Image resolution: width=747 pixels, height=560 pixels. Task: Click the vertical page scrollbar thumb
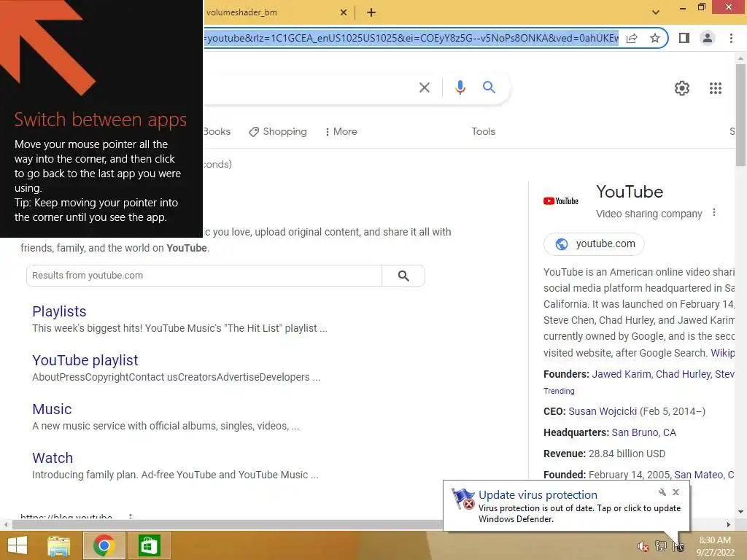click(740, 114)
